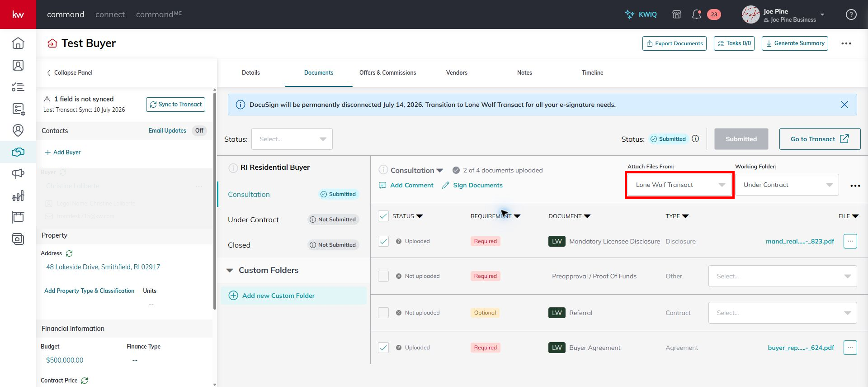Check the Referral document row

coord(383,313)
